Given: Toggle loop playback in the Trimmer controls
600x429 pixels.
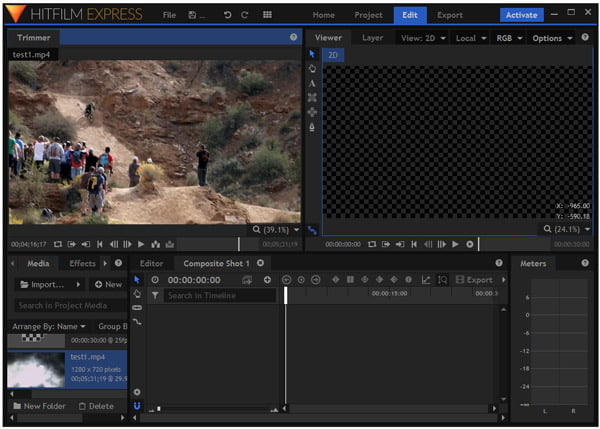Looking at the screenshot, I should click(x=57, y=244).
